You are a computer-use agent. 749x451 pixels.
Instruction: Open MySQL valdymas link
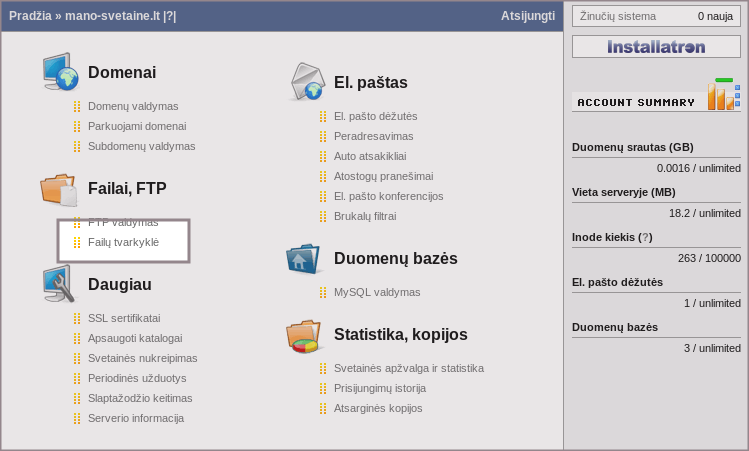[377, 292]
